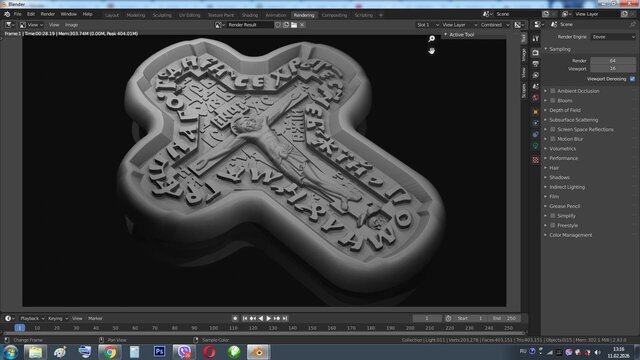
Task: Open Google Chrome from the taskbar
Action: 109,352
